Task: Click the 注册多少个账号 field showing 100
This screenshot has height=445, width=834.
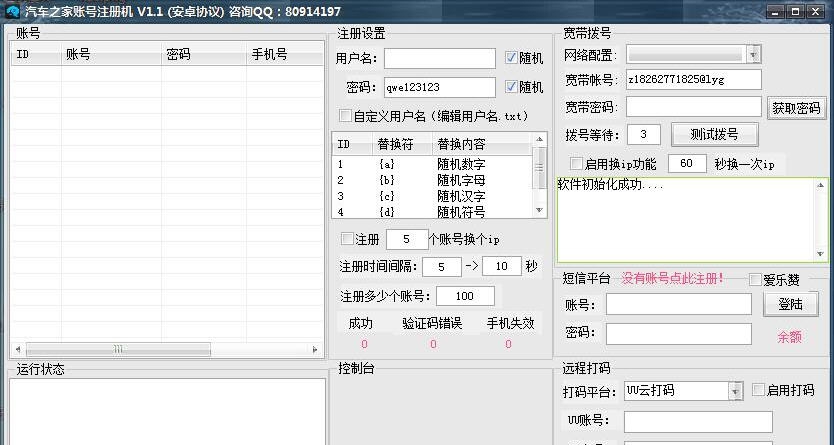Action: pos(465,296)
